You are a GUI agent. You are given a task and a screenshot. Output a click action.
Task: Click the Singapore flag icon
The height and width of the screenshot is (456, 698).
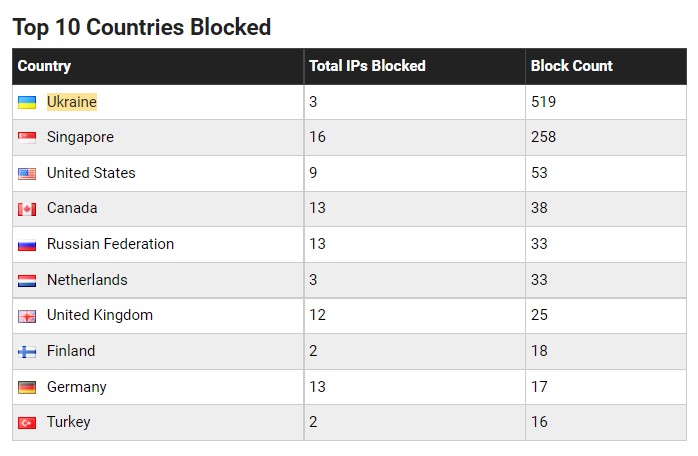[x=27, y=138]
